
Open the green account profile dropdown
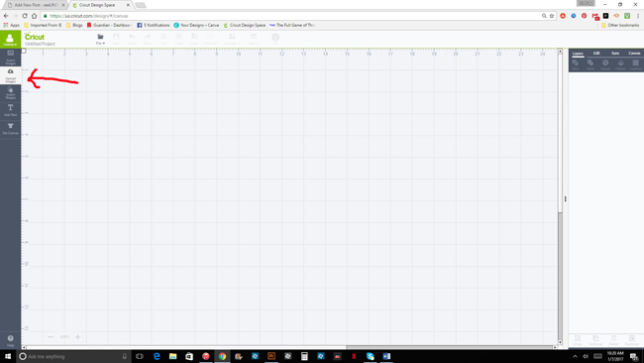click(10, 40)
